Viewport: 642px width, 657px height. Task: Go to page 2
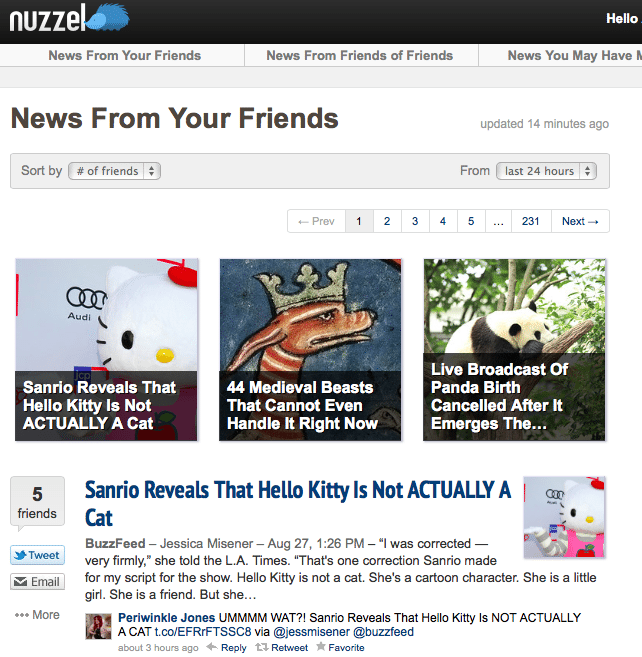pos(387,221)
